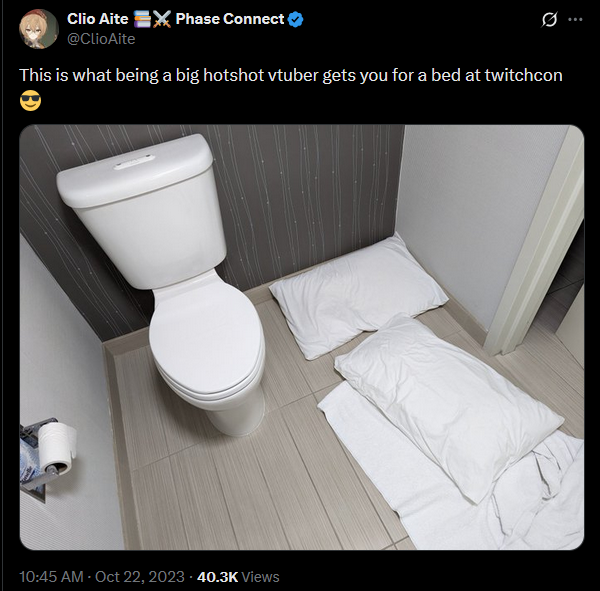This screenshot has height=591, width=600.
Task: Open the @ClioAite handle link
Action: coord(101,39)
